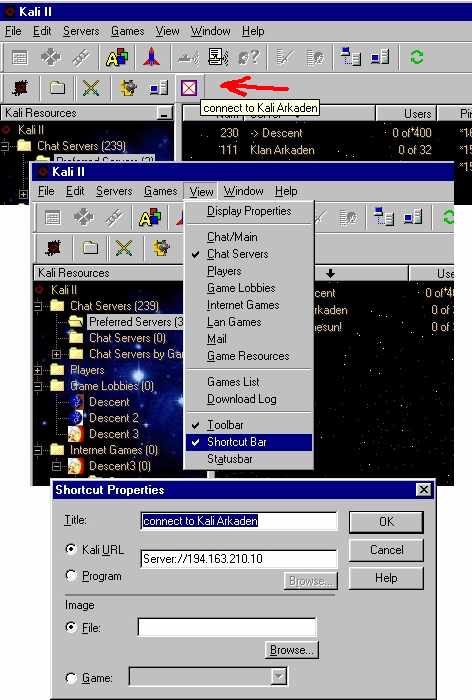Click the four-arrows icon in rear window toolbar
The width and height of the screenshot is (472, 700).
pyautogui.click(x=50, y=57)
